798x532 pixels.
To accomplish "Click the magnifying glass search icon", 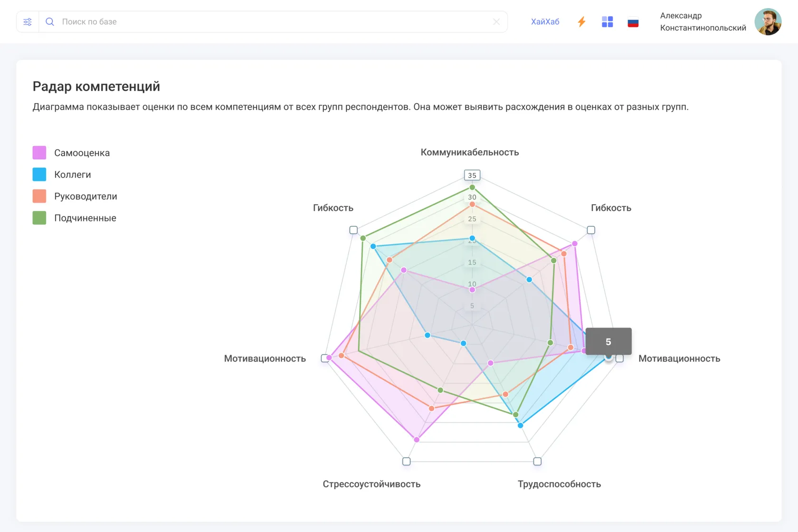I will click(49, 22).
